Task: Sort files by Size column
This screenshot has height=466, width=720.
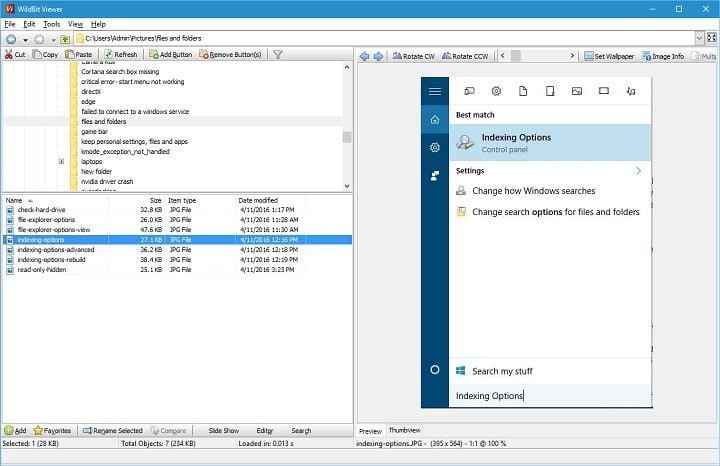Action: [x=155, y=200]
